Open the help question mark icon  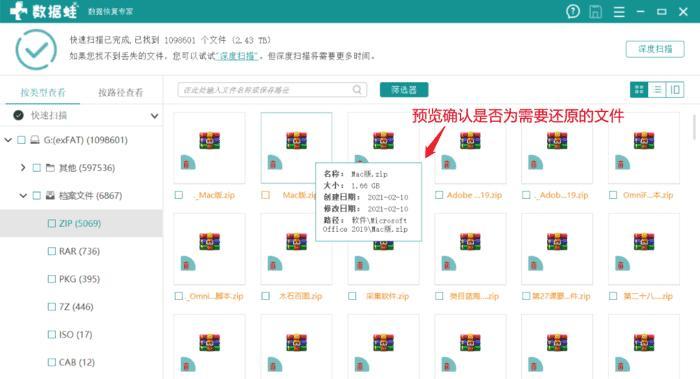pos(573,11)
